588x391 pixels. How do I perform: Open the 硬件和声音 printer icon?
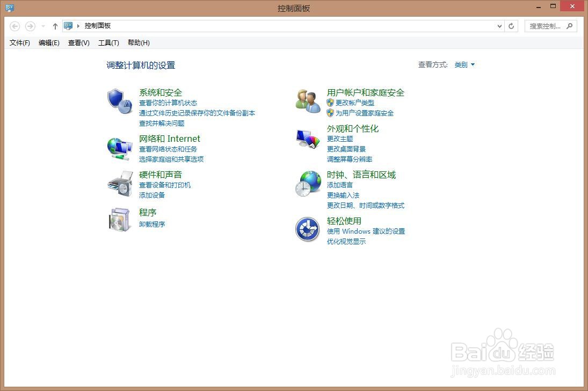[x=120, y=184]
